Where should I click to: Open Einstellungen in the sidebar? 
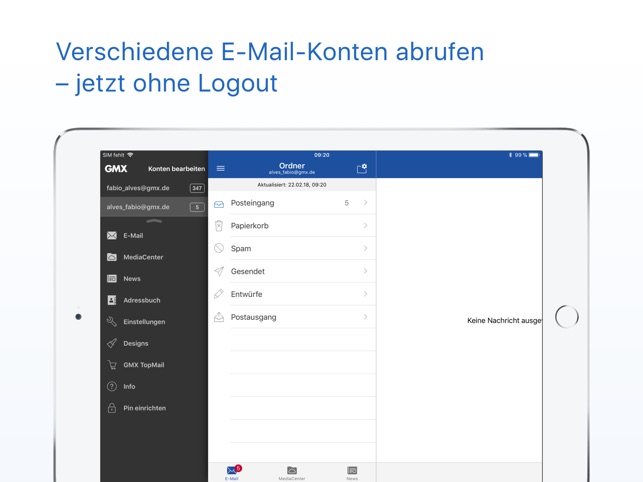pos(154,322)
